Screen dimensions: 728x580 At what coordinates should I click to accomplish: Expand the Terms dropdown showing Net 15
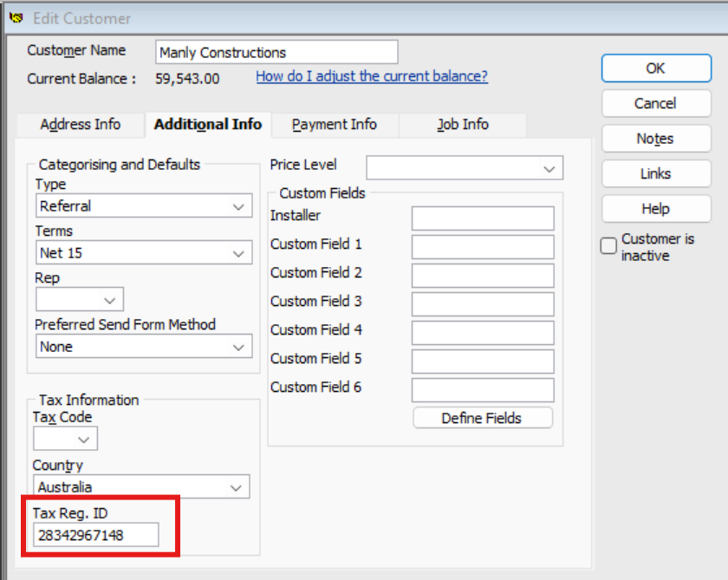pos(144,252)
